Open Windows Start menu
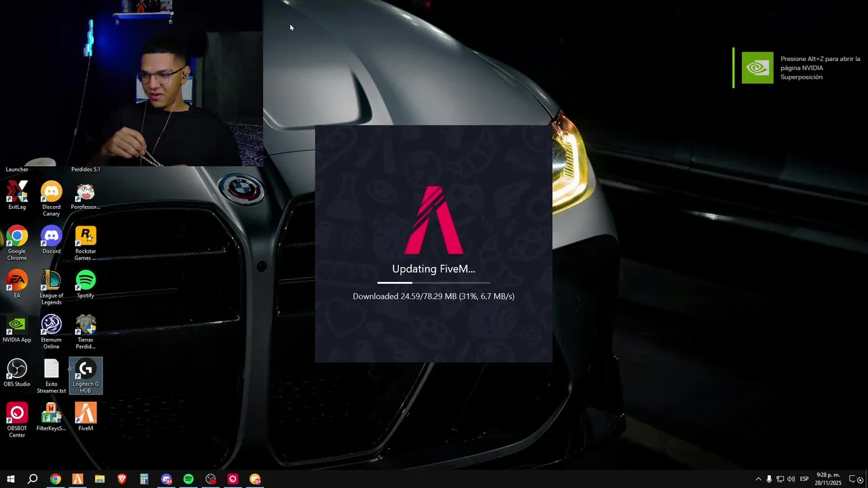 coord(11,479)
